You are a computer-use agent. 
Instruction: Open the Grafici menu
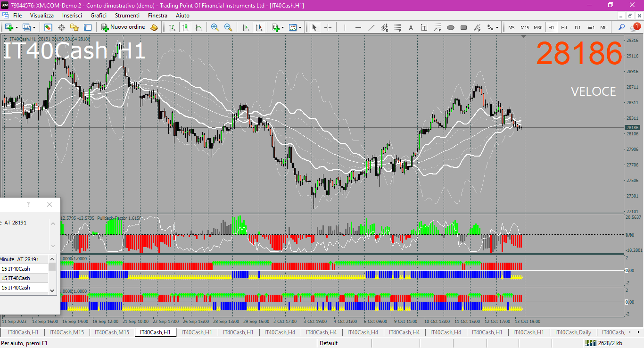click(x=99, y=16)
